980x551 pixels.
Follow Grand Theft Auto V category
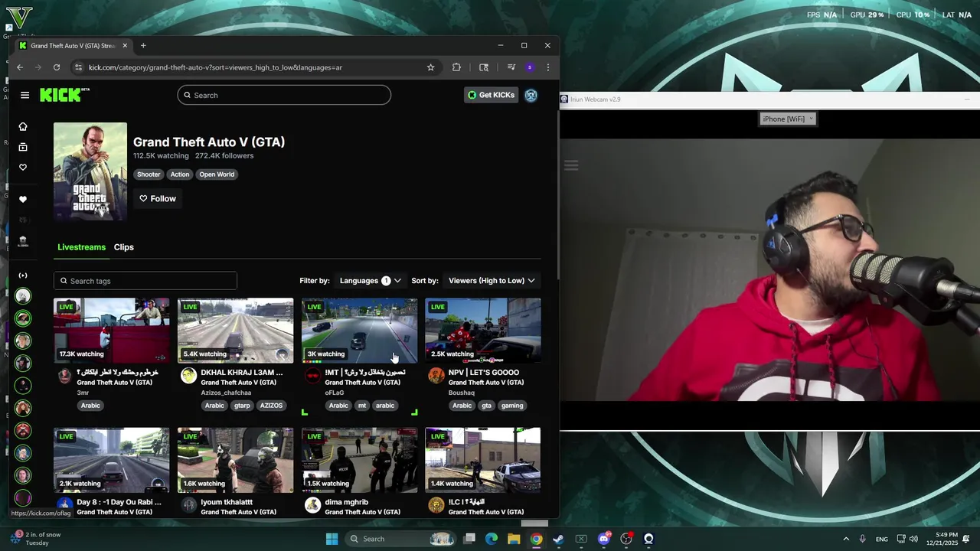click(158, 199)
